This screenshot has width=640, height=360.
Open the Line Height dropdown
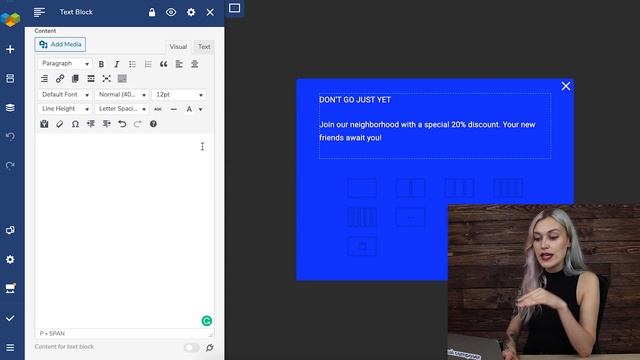pos(65,109)
